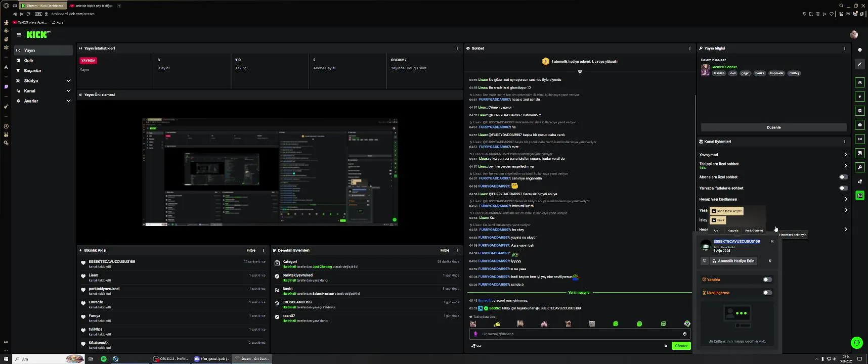Click the purple microphone icon in chat input
The width and height of the screenshot is (868, 364).
point(475,334)
